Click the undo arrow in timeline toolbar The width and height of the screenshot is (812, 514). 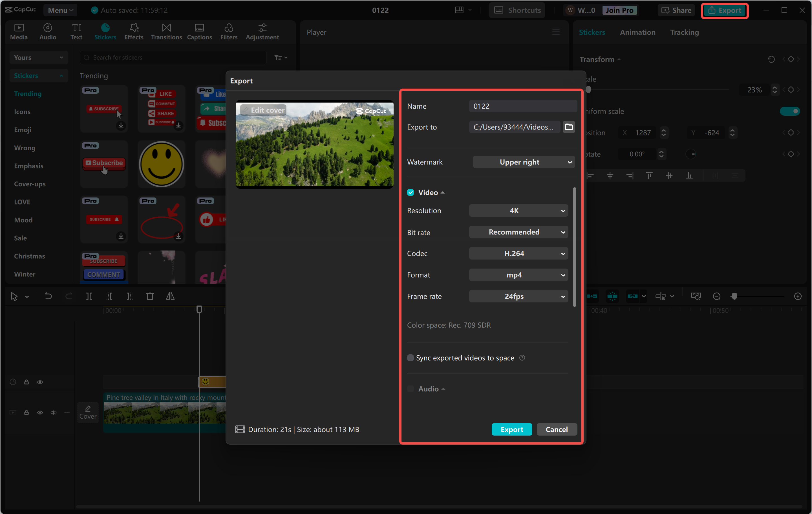(x=48, y=296)
